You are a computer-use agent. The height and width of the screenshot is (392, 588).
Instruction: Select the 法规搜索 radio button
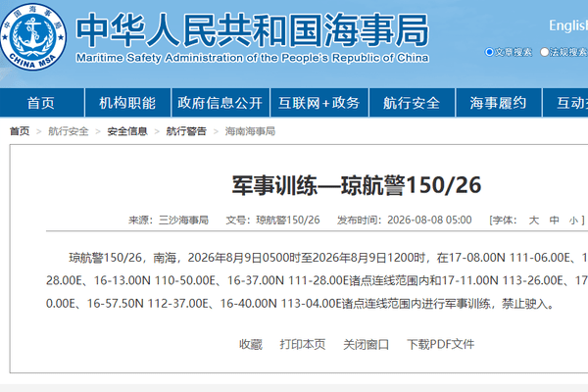click(x=544, y=52)
